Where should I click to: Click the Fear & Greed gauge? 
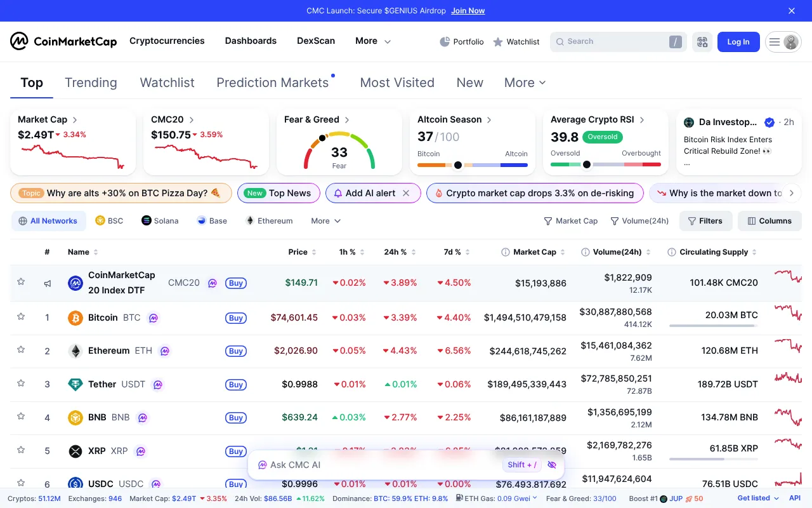(x=339, y=151)
